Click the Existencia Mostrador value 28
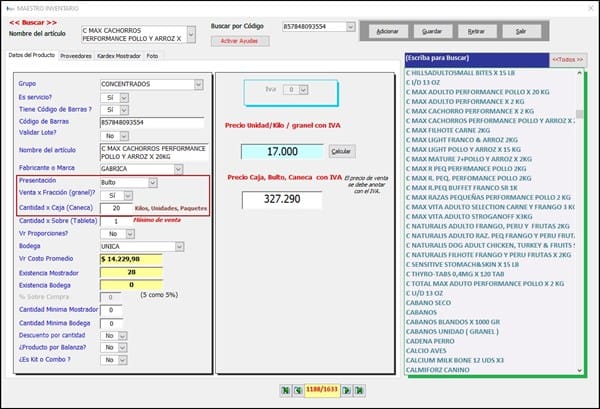 coord(131,272)
